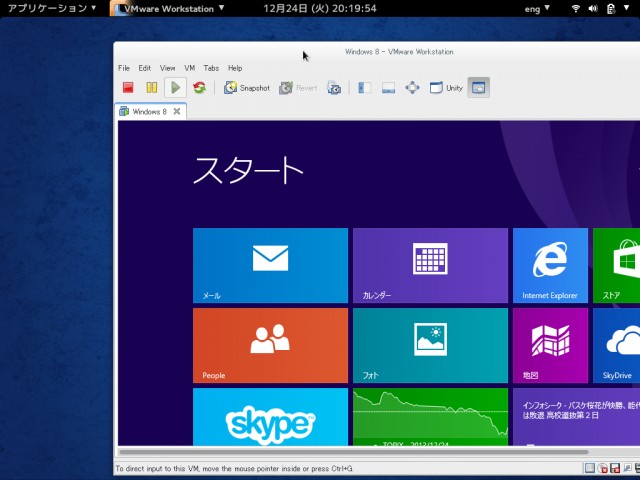The height and width of the screenshot is (480, 640).
Task: Click the window title Windows 8 - VMware Workstation
Action: click(399, 52)
